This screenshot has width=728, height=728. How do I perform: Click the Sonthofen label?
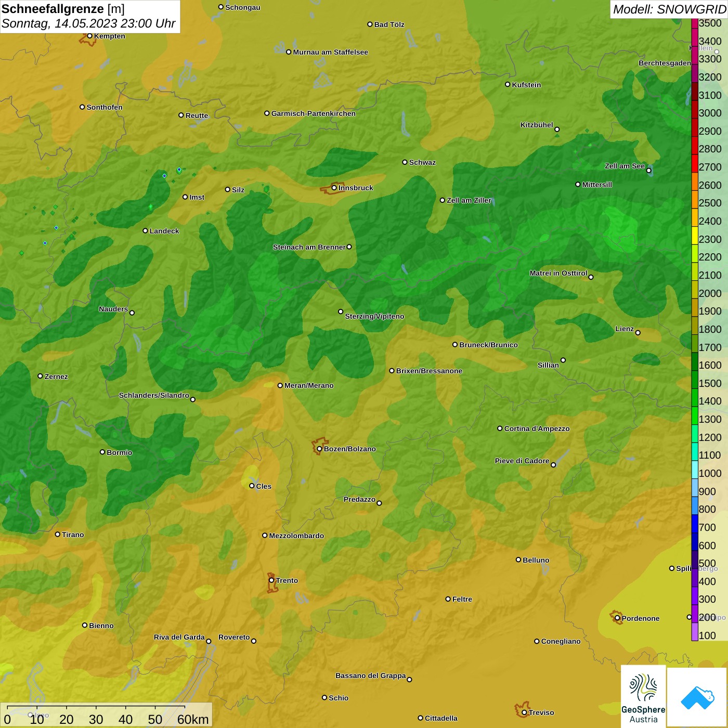[105, 107]
